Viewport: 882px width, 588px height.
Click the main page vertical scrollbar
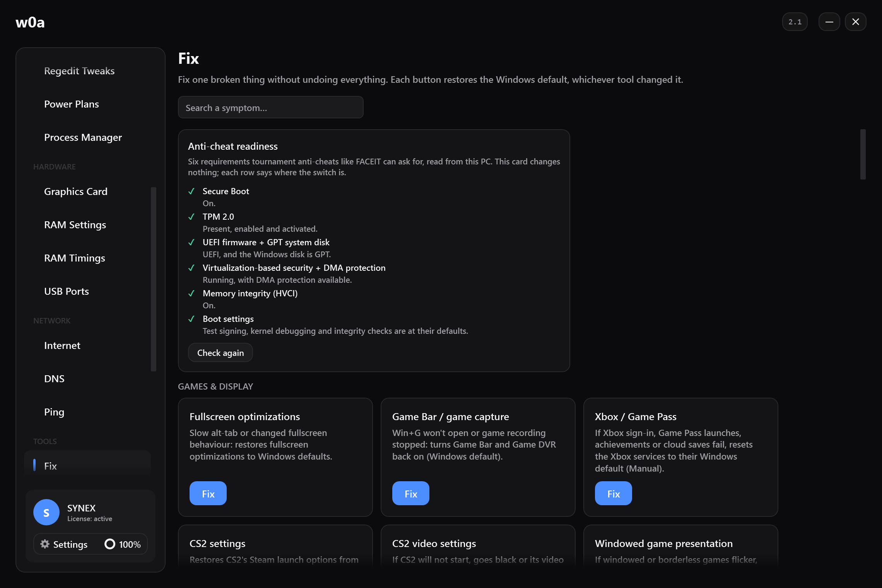tap(863, 154)
